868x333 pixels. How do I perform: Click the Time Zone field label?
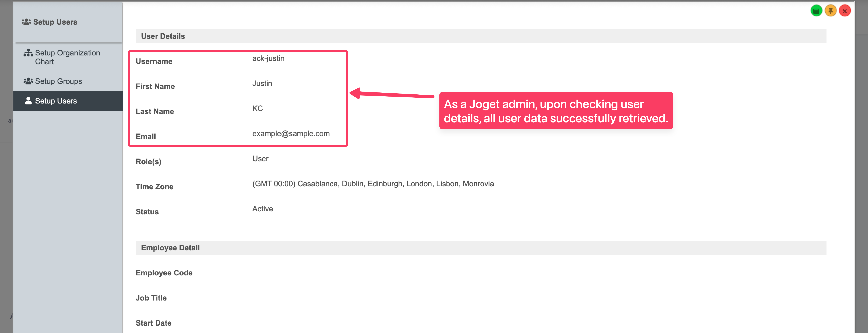(155, 187)
